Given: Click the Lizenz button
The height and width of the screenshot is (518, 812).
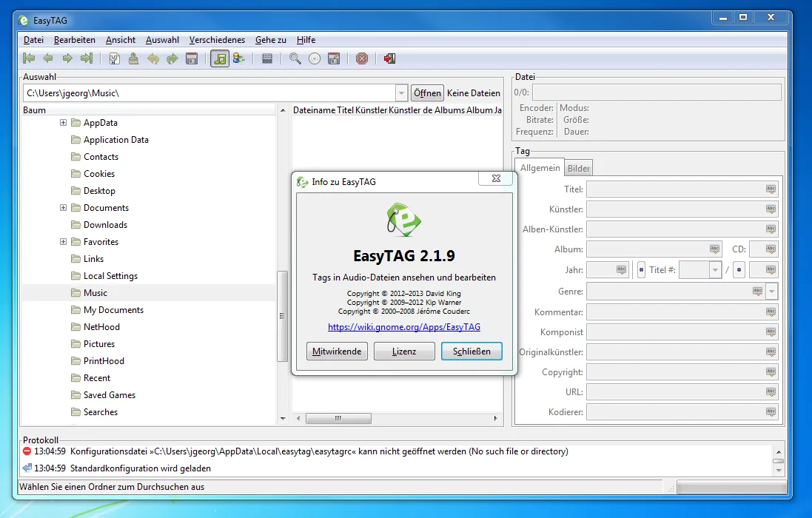Looking at the screenshot, I should pyautogui.click(x=404, y=351).
